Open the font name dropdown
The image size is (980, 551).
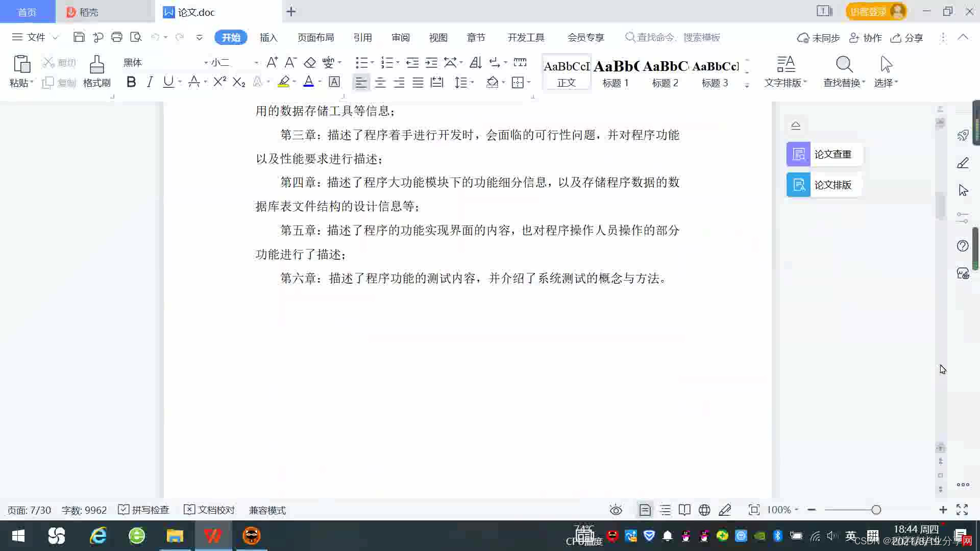(x=206, y=63)
